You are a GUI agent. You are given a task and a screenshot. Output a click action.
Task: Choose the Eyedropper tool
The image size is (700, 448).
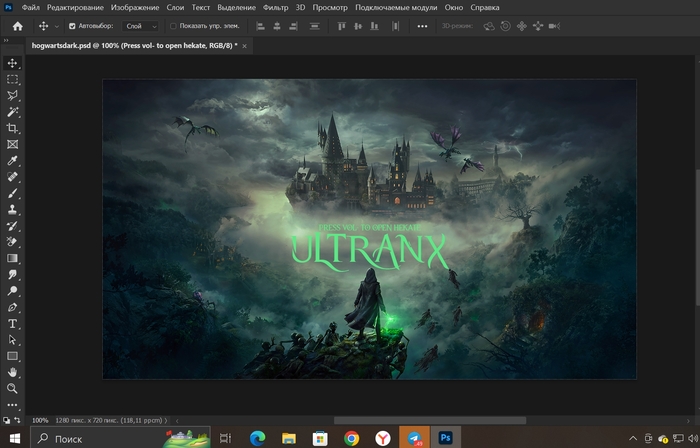(x=13, y=161)
